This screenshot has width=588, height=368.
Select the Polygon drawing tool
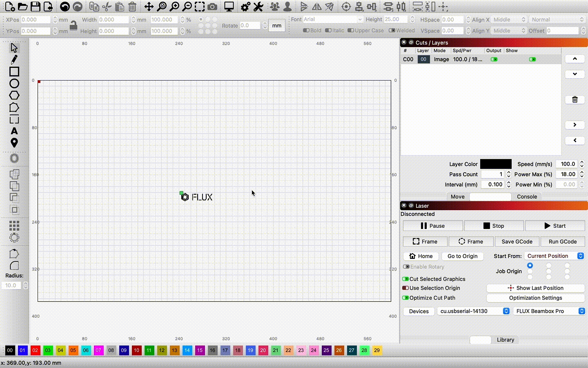click(14, 95)
